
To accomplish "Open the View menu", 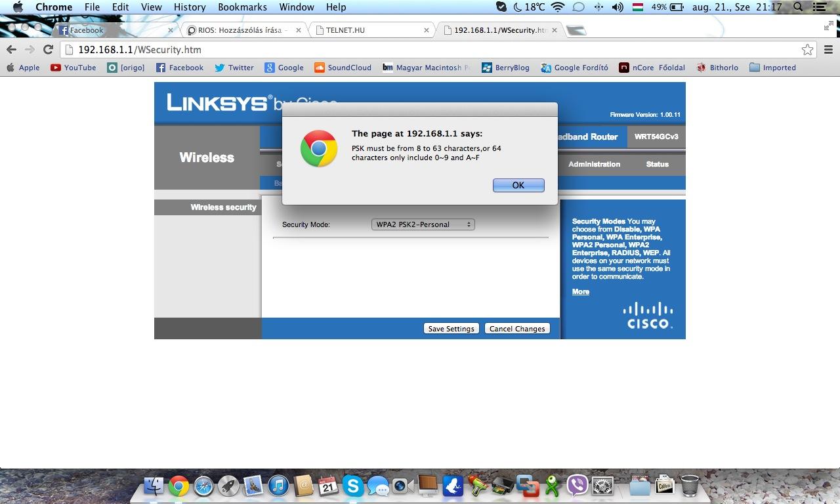I will tap(152, 7).
